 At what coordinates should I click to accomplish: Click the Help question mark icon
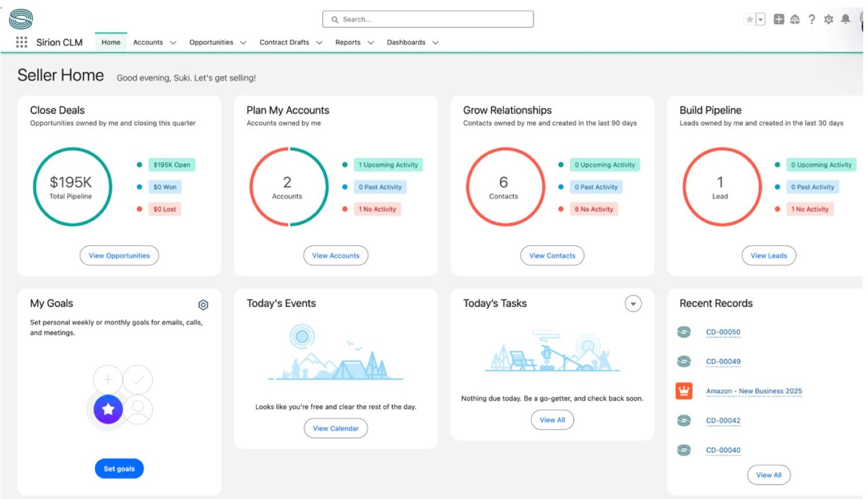tap(812, 20)
